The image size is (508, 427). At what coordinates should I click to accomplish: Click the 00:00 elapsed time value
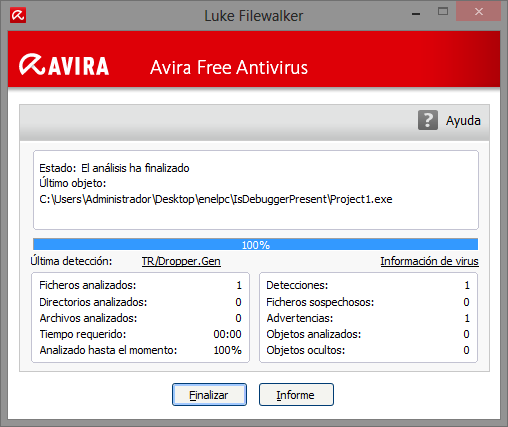coord(227,334)
